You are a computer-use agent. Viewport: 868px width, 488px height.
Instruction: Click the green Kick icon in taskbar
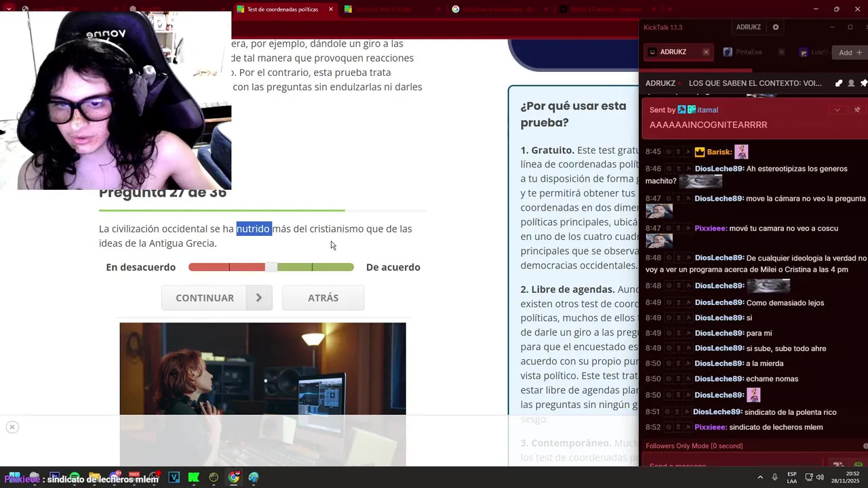click(x=194, y=477)
